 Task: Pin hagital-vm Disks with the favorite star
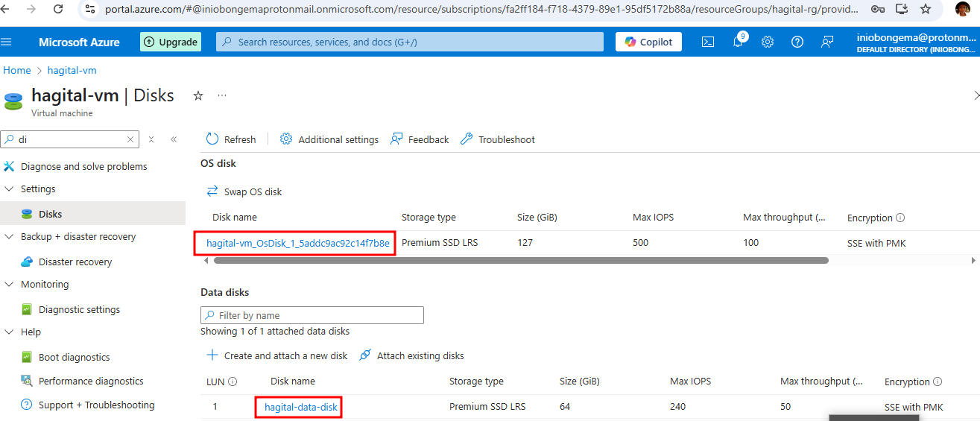click(198, 95)
